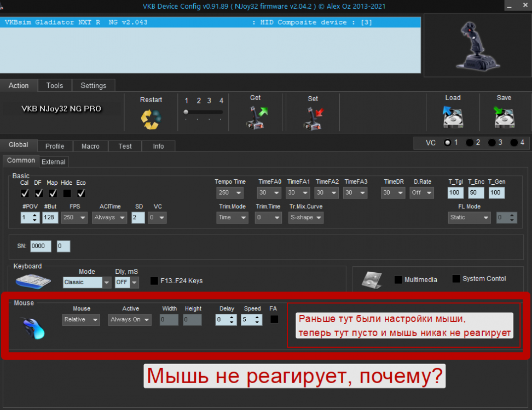532x410 pixels.
Task: Click the blue mouse icon
Action: 33,329
